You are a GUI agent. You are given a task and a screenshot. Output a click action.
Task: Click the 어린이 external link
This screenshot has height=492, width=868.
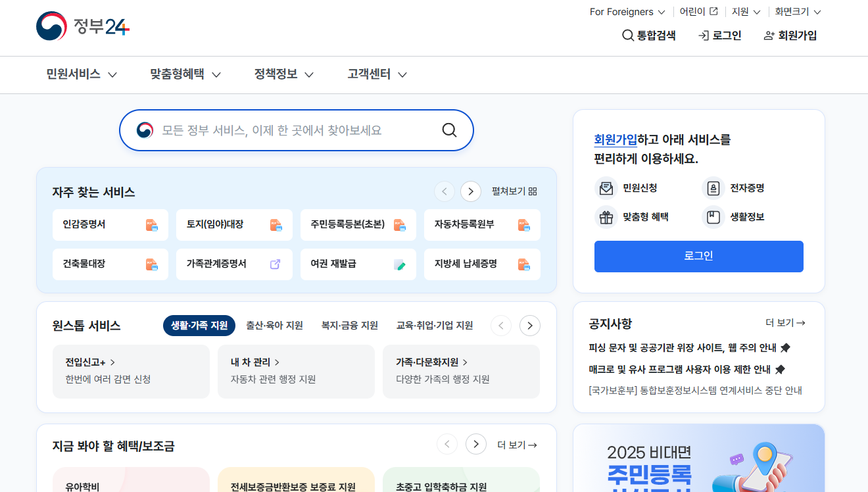point(698,12)
